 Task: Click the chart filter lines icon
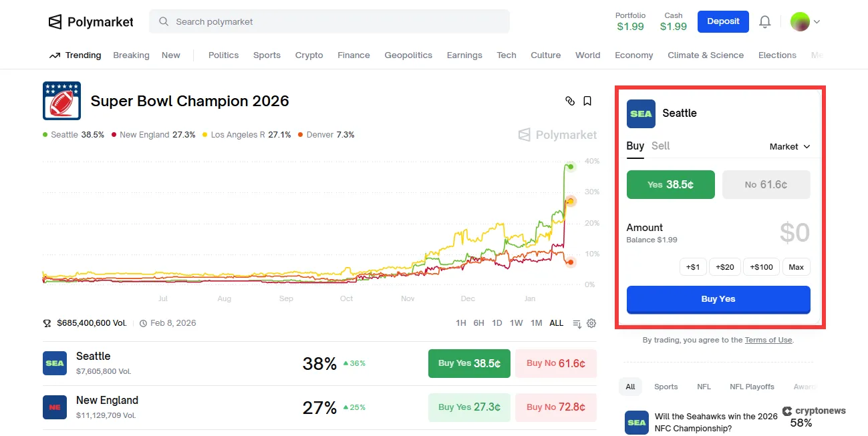pyautogui.click(x=577, y=323)
